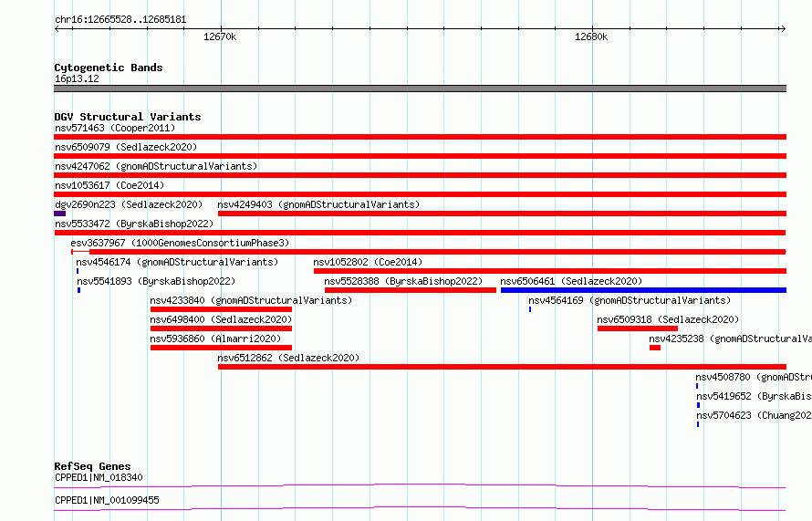812x521 pixels.
Task: Click the small blue nsv4508780 marker
Action: 697,386
